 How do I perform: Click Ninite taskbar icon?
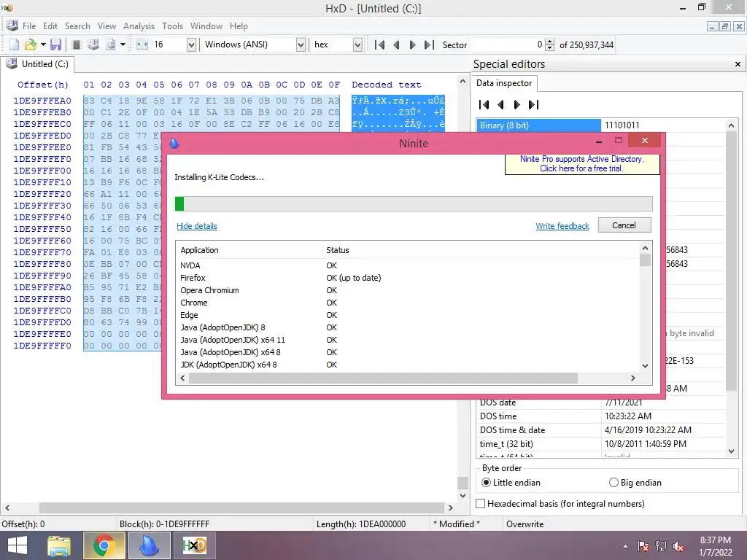(x=149, y=545)
